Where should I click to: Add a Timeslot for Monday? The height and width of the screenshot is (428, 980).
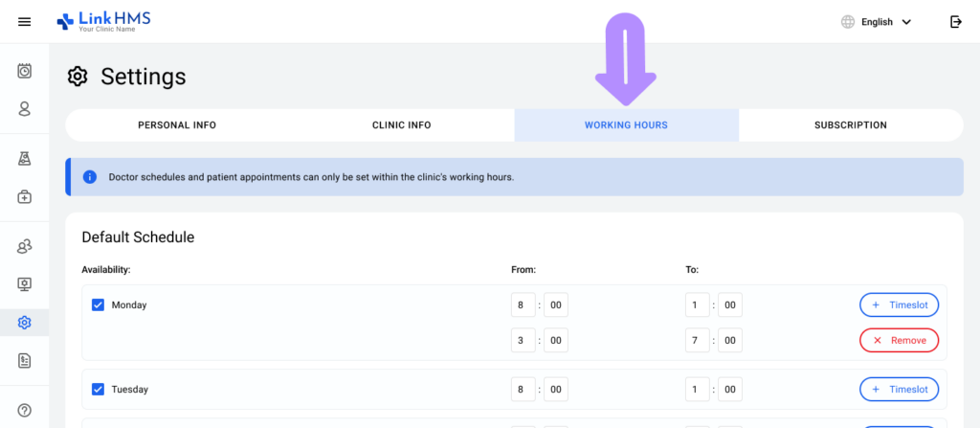pyautogui.click(x=900, y=304)
